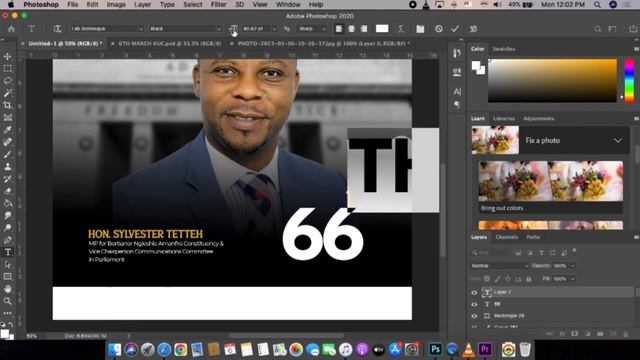Toggle filter for type layers
Viewport: 640px width, 360px height.
tap(541, 253)
